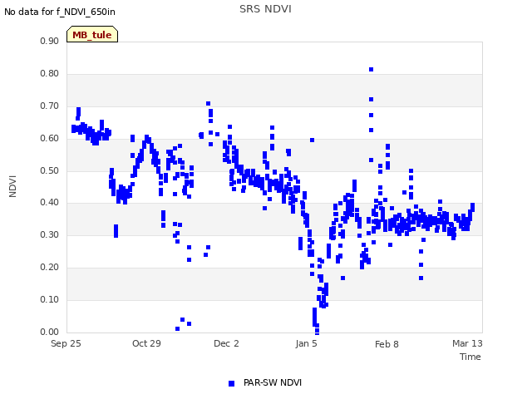
Task: Click the 0.30 y-axis tick label
Action: [50, 234]
